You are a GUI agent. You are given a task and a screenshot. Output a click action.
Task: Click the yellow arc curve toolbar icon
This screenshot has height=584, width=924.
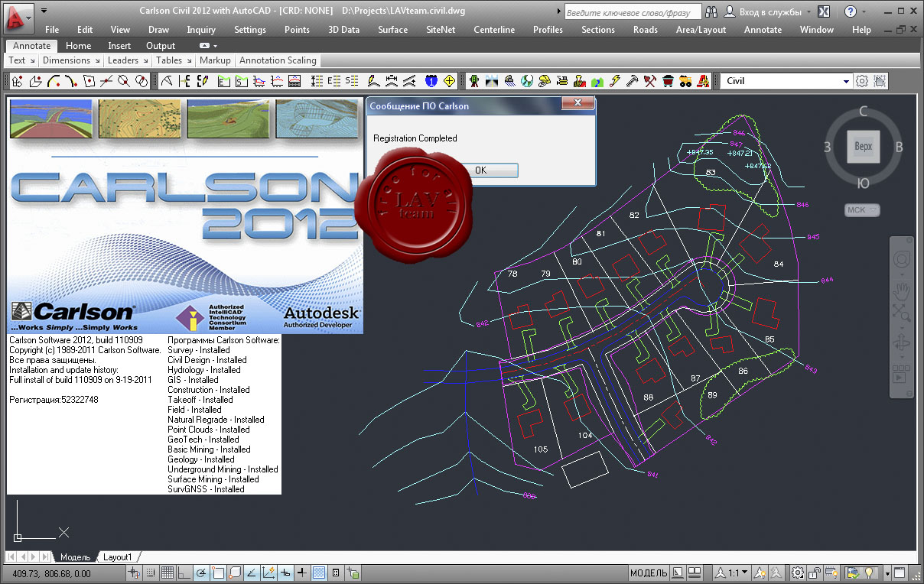click(54, 80)
